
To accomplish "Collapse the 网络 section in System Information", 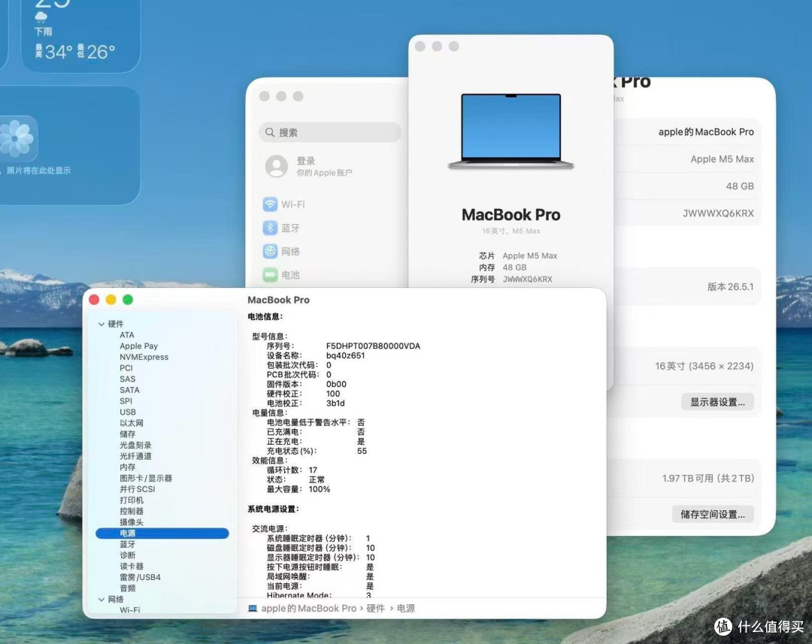I will [x=101, y=600].
